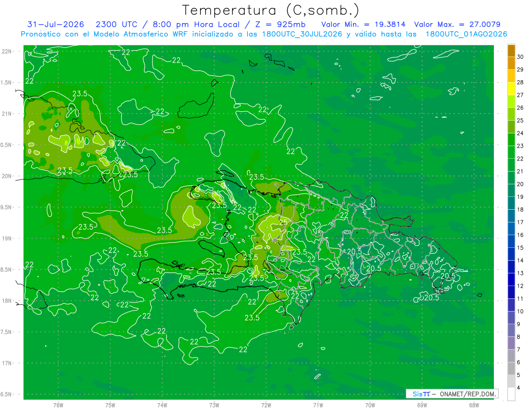
Task: Click legend value "20" on the color scale
Action: click(520, 184)
